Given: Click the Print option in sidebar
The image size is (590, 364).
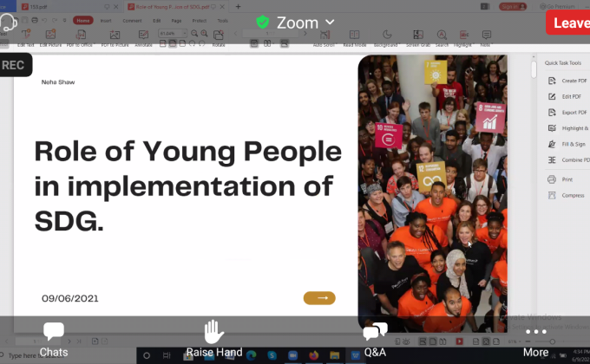Looking at the screenshot, I should click(567, 179).
